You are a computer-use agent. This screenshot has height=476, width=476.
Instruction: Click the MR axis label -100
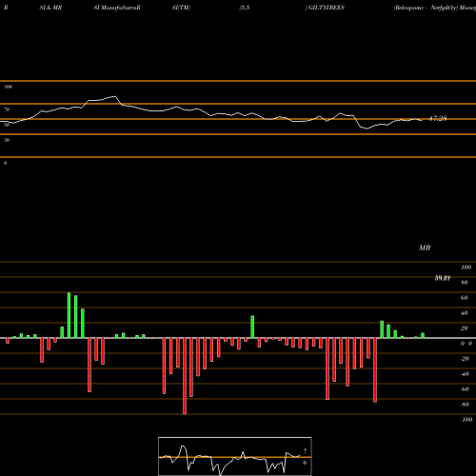pyautogui.click(x=466, y=420)
